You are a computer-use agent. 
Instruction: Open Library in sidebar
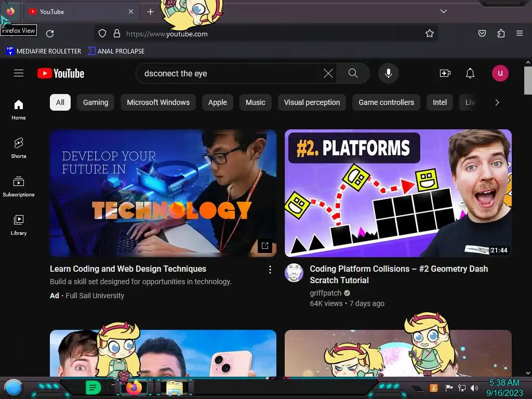(19, 225)
